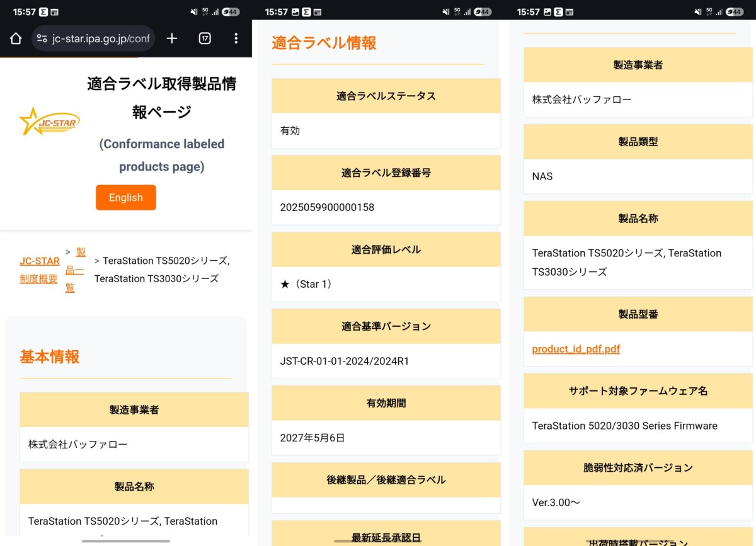Tap the battery 44 indicator above the browser toolbar
Viewport: 756px width, 546px height.
tap(231, 12)
